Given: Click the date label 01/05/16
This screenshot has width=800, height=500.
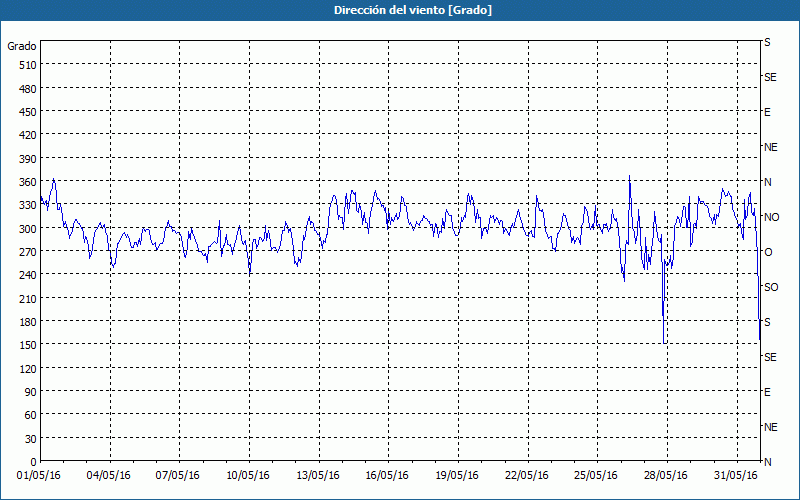Looking at the screenshot, I should tap(39, 476).
